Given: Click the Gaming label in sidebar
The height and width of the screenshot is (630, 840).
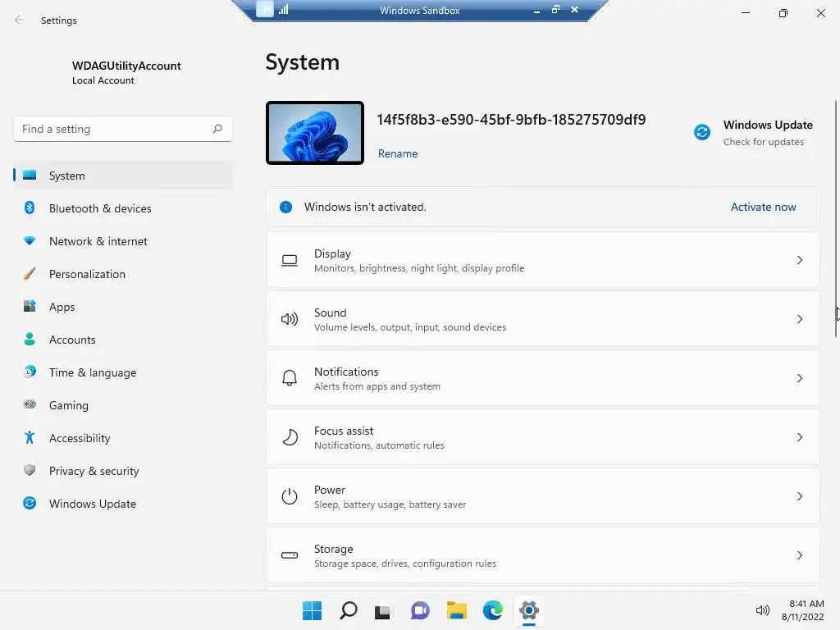Looking at the screenshot, I should click(69, 405).
